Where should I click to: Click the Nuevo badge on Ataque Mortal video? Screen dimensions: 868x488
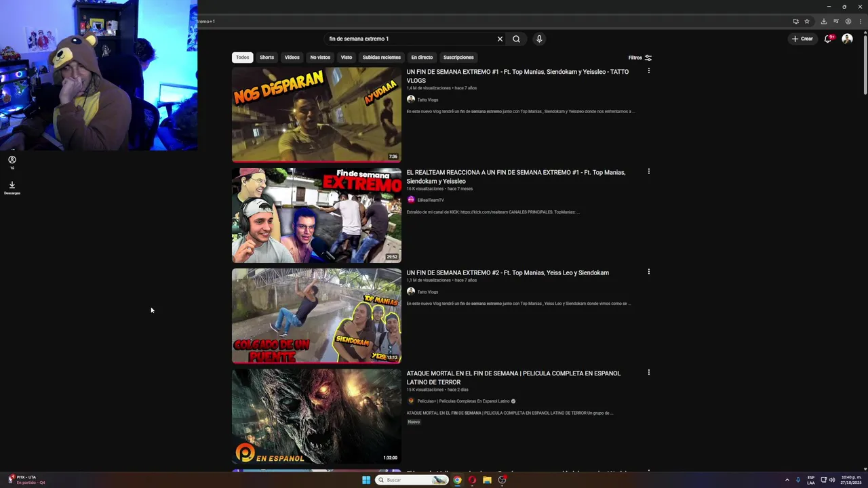414,422
